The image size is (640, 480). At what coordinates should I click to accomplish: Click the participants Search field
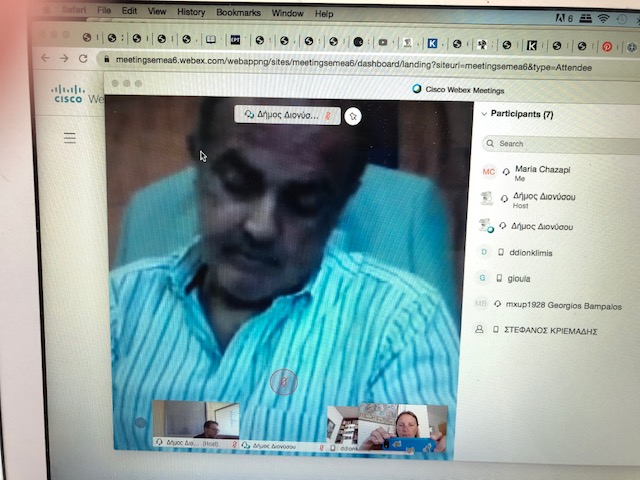(x=561, y=144)
